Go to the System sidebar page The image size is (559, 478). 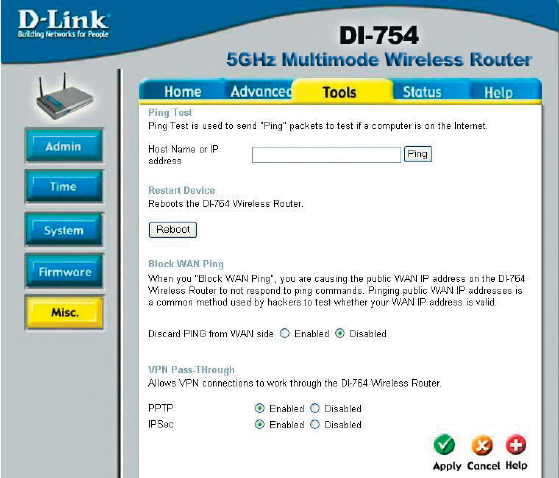point(64,230)
